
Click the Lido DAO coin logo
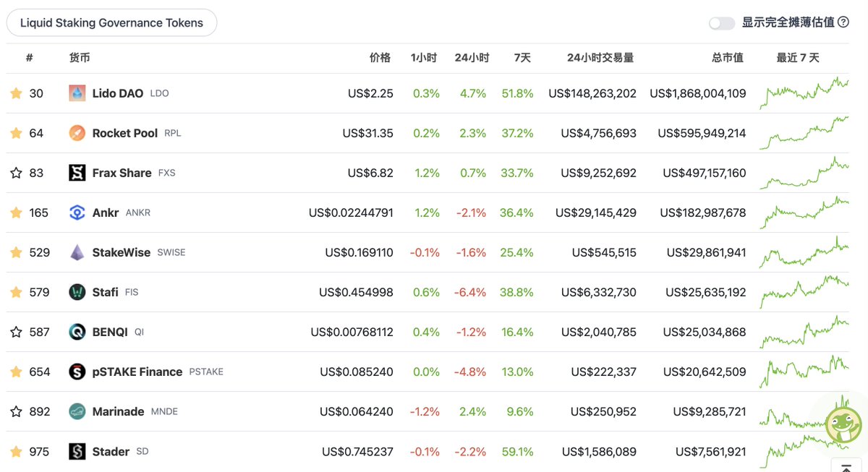pyautogui.click(x=77, y=93)
